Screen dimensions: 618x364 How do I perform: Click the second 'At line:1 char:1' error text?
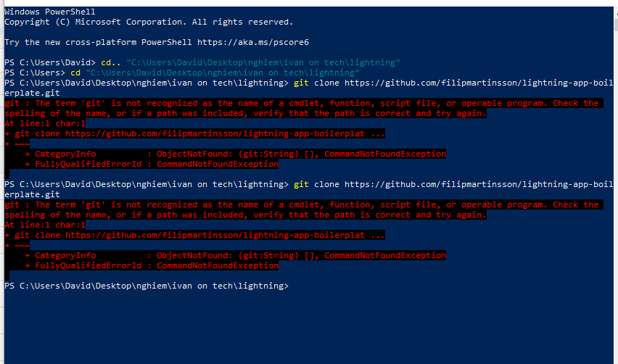[45, 225]
